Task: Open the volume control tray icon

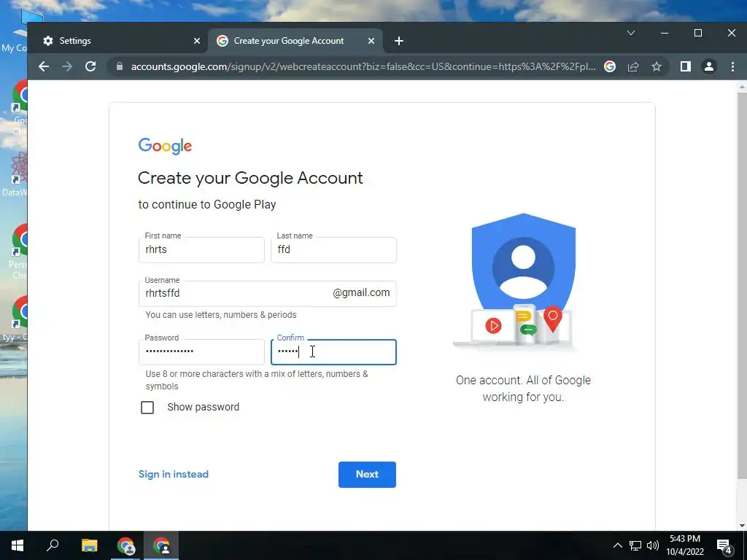Action: [653, 545]
